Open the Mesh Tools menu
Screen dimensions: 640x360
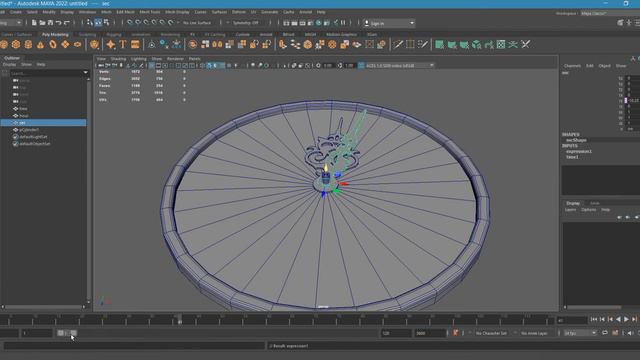150,12
